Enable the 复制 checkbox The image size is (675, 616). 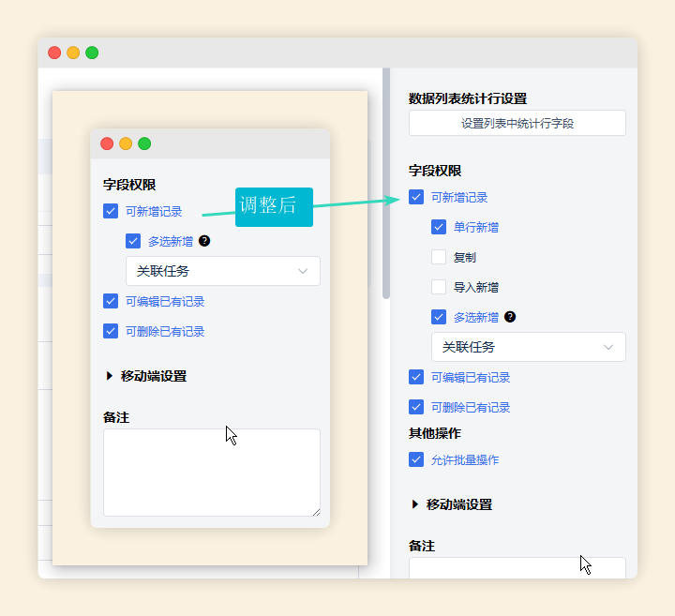(439, 257)
